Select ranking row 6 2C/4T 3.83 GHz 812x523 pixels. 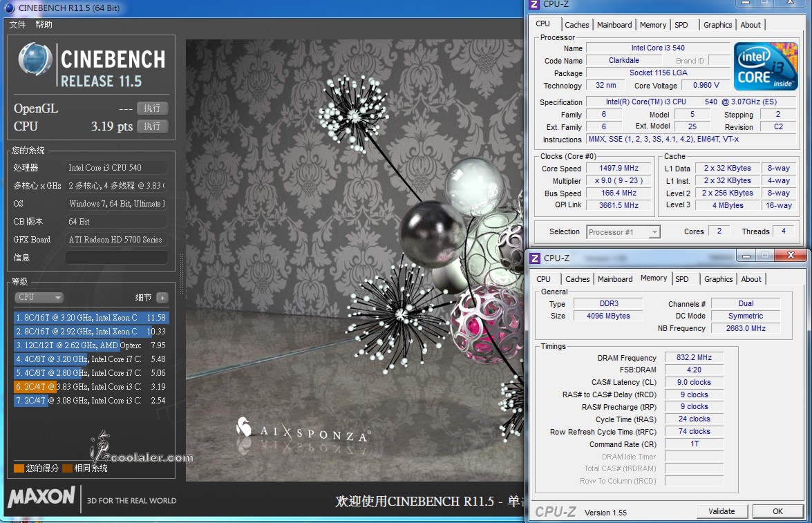[x=91, y=387]
